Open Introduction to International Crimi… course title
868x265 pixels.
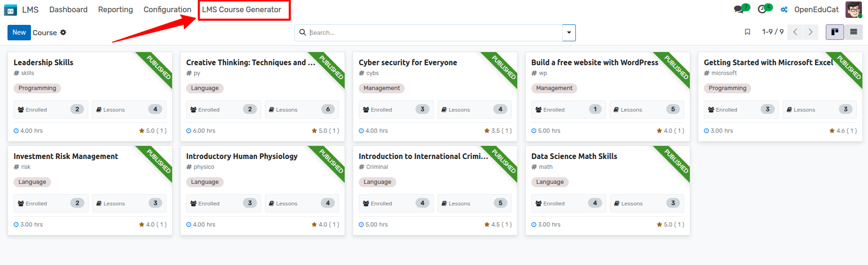point(423,156)
